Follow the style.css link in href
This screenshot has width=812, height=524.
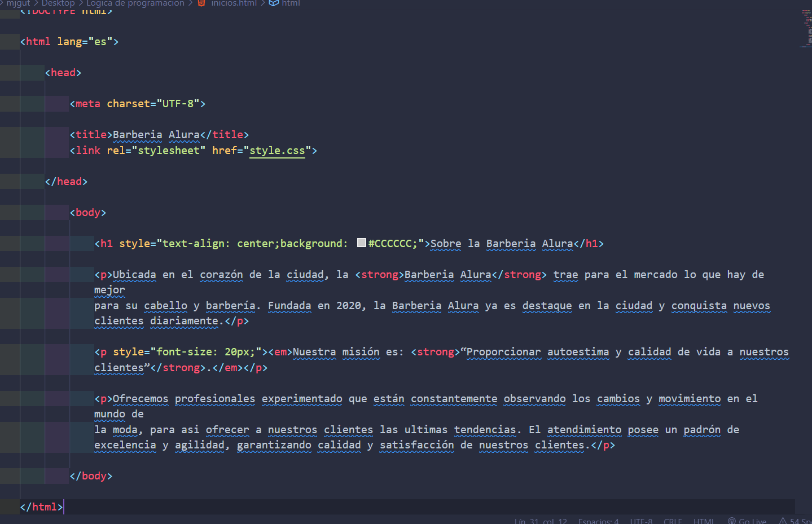click(277, 151)
